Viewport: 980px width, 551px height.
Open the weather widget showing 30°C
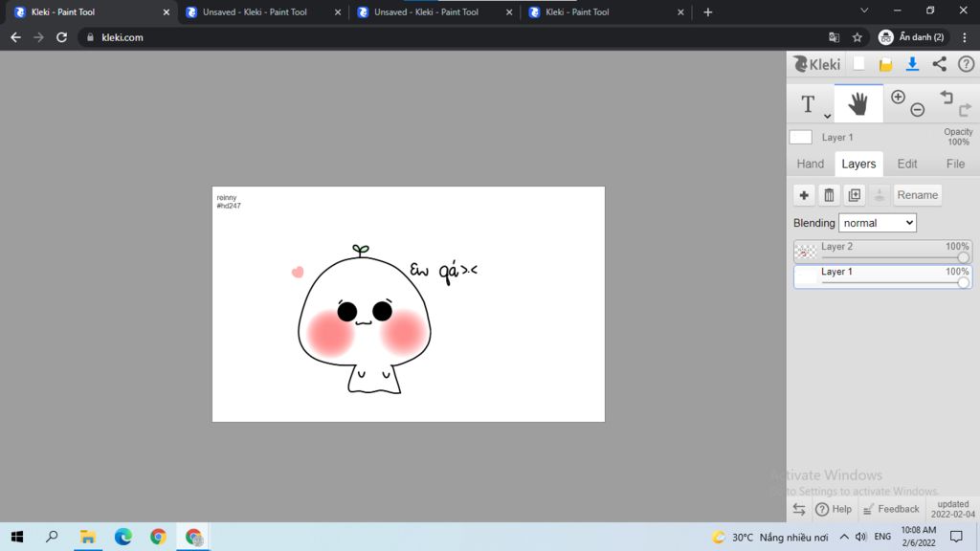click(x=770, y=538)
